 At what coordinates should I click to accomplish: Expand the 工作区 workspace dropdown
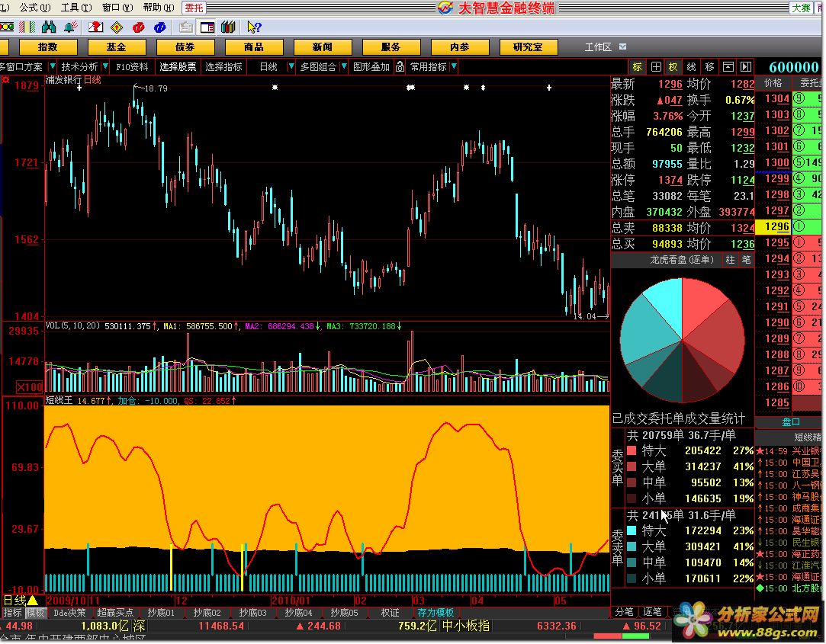[x=622, y=46]
